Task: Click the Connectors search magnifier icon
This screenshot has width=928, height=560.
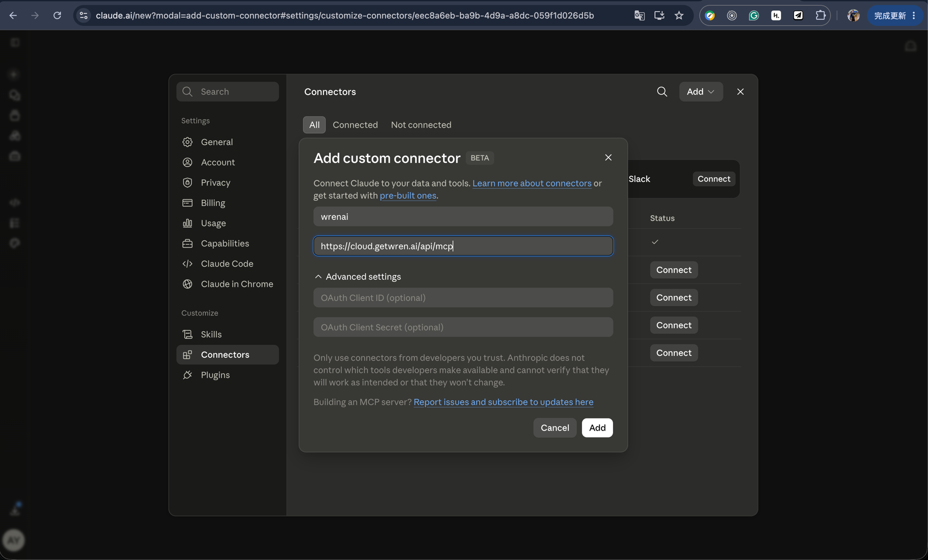Action: click(x=662, y=91)
